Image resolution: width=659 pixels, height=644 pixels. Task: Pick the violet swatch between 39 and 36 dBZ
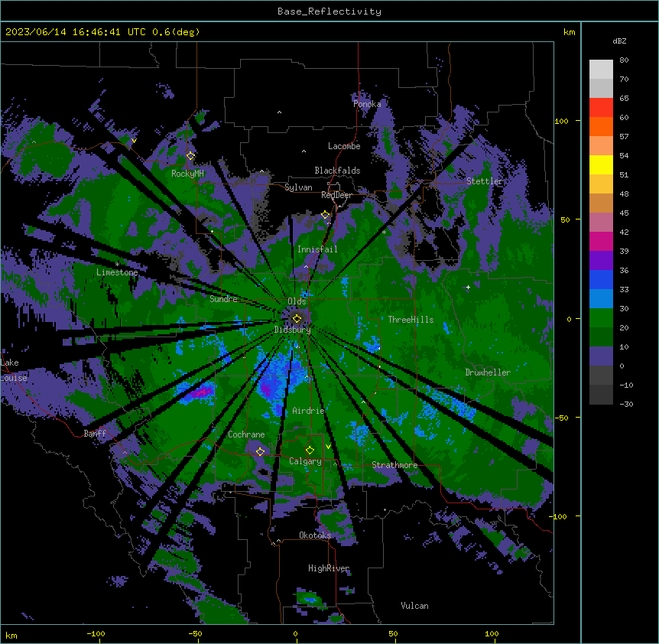(x=601, y=260)
